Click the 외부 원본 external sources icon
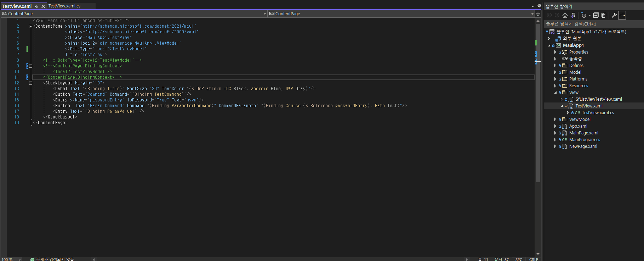 tap(558, 38)
